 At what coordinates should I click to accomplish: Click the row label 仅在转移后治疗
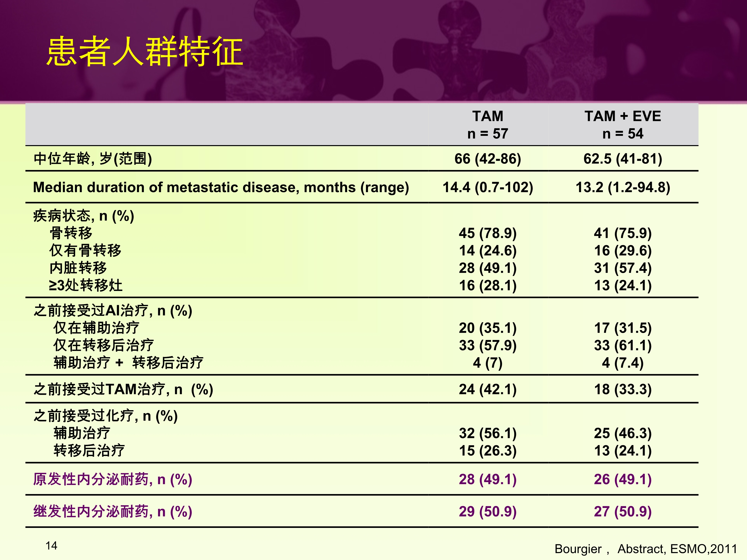click(103, 345)
